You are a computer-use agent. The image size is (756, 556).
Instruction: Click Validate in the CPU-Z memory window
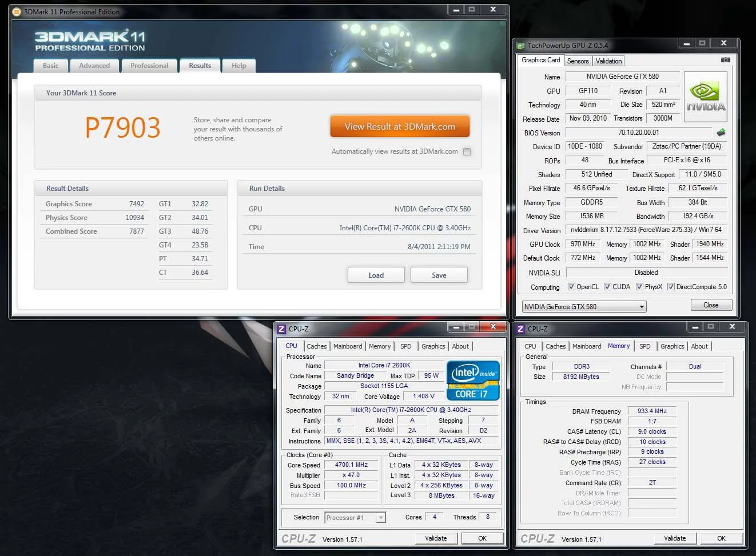(675, 538)
